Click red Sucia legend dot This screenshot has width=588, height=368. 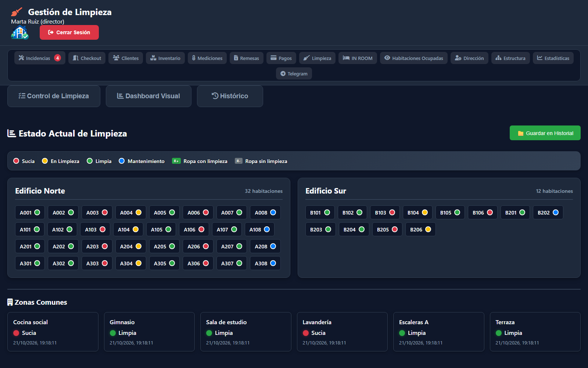coord(16,161)
